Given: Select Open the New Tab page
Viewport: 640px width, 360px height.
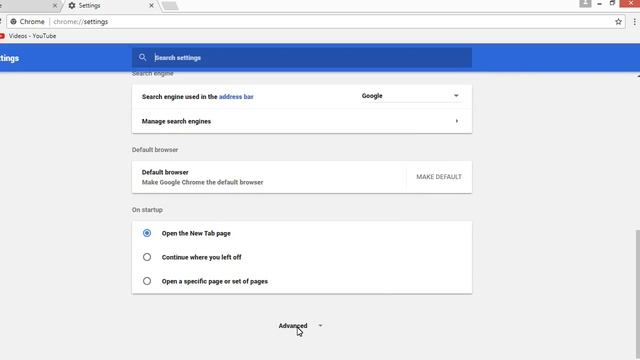Looking at the screenshot, I should tap(147, 233).
